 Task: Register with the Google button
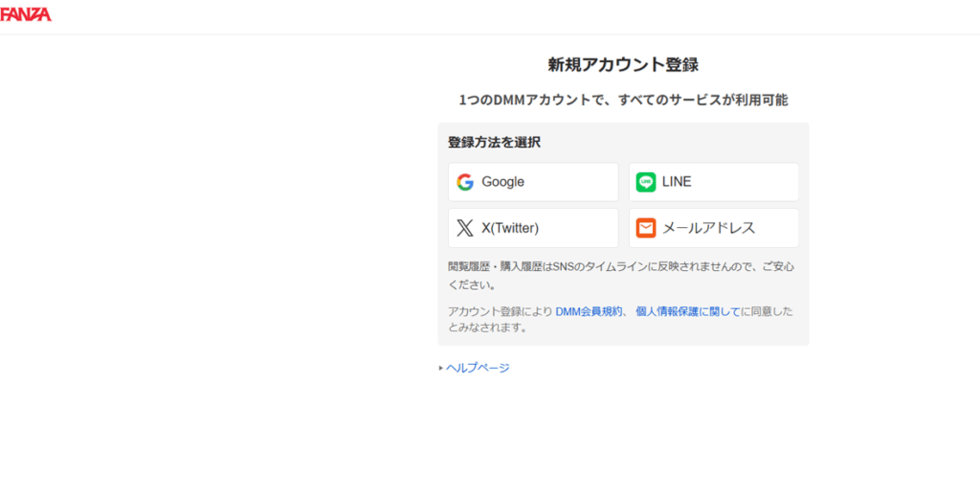[533, 182]
